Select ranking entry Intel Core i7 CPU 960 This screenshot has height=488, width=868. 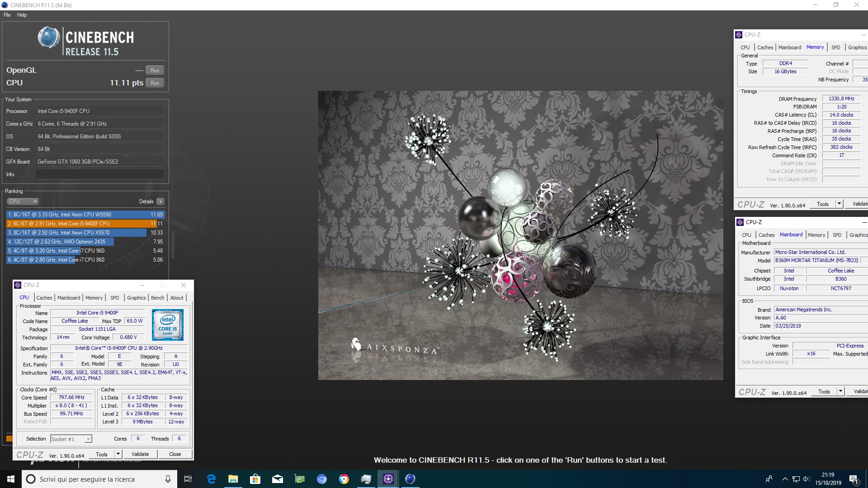(85, 251)
